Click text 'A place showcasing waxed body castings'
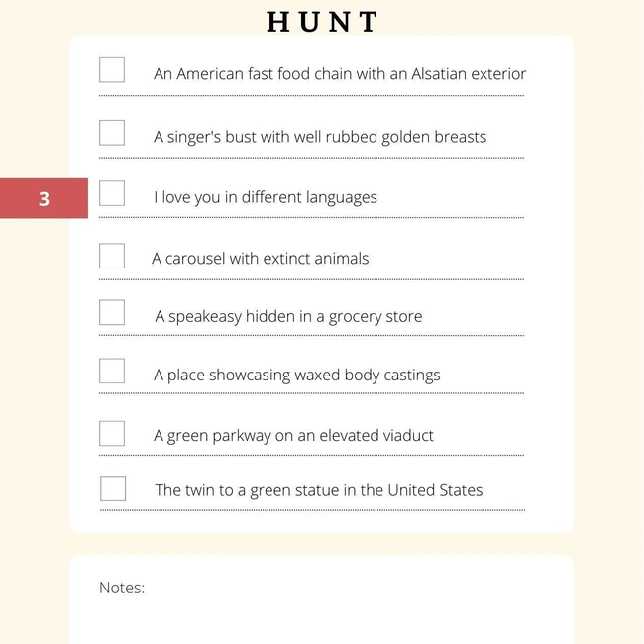 click(x=297, y=375)
